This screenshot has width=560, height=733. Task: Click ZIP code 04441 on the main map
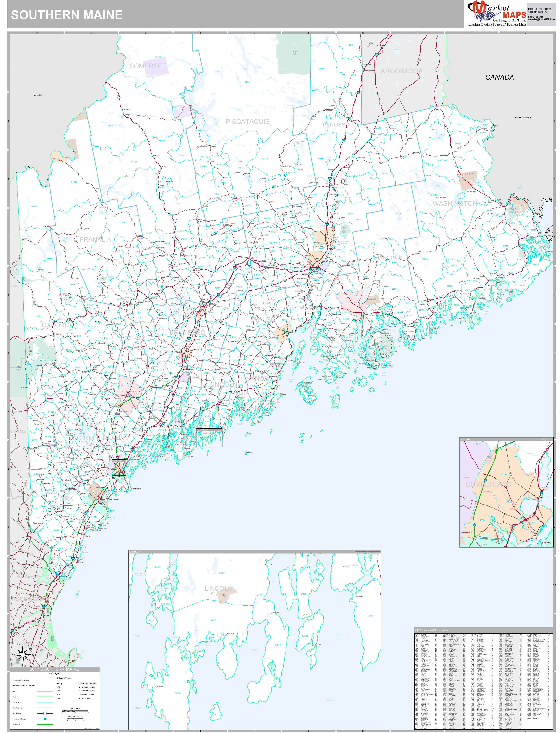247,82
